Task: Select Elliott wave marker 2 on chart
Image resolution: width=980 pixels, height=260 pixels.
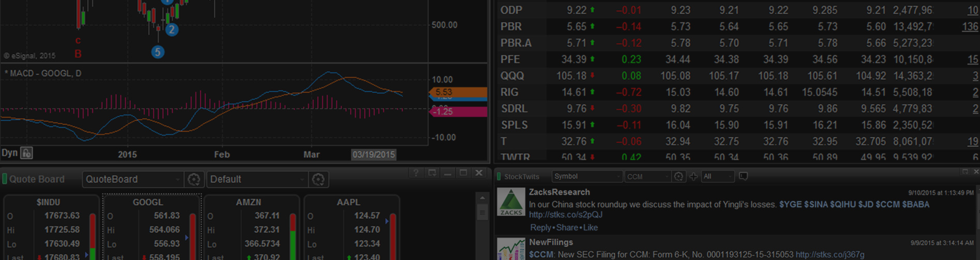Action: click(172, 29)
